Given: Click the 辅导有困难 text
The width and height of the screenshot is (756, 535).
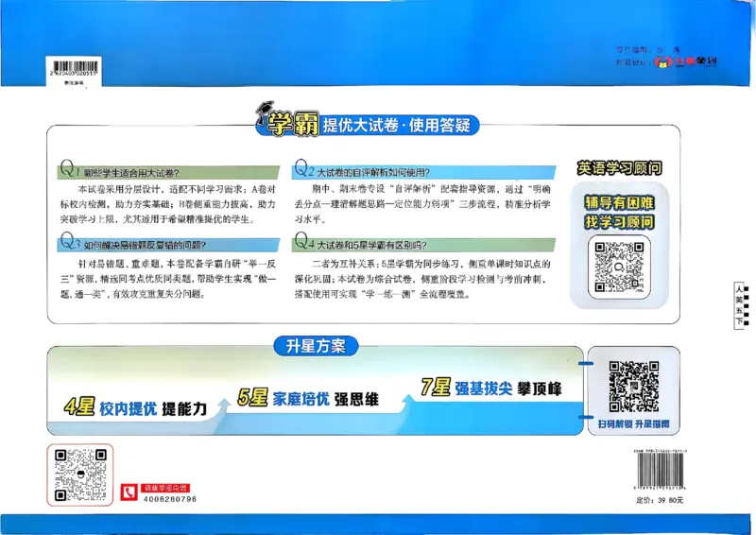Looking at the screenshot, I should point(620,202).
